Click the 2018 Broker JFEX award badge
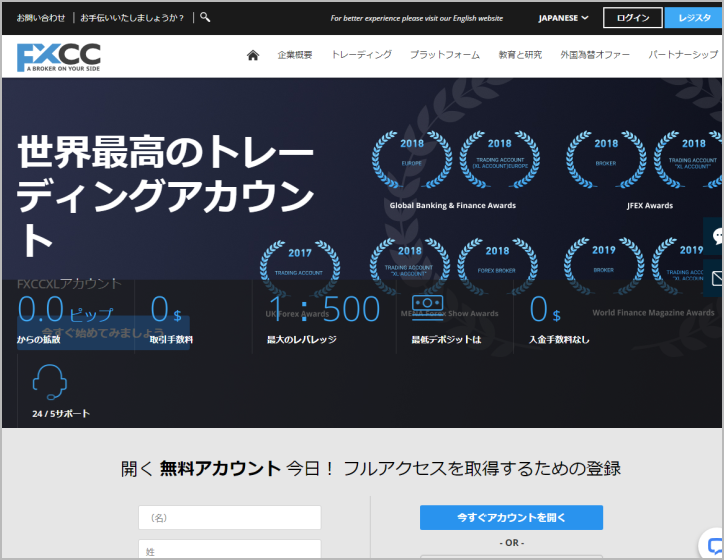Screen dimensions: 724x560 pos(606,158)
